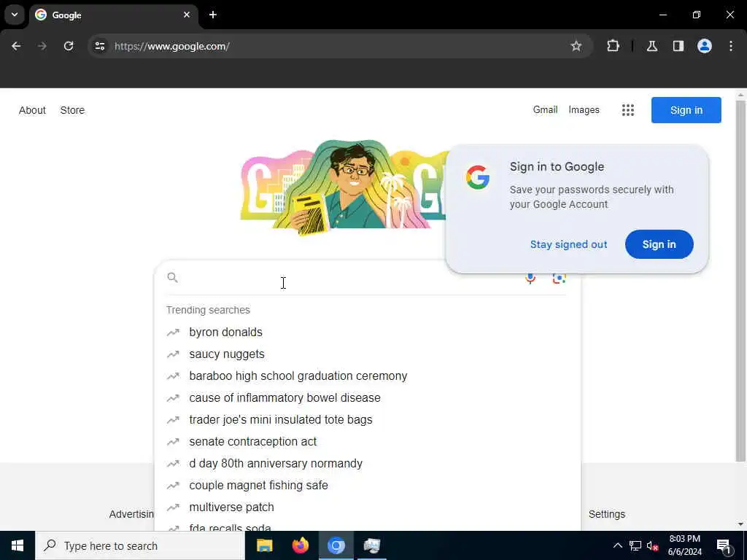Go to Gmail
Viewport: 747px width, 560px height.
point(545,110)
